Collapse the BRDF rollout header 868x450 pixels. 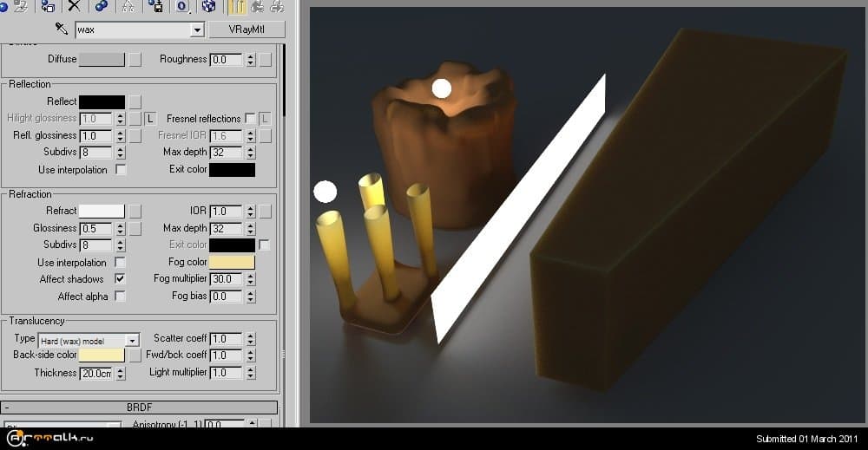pyautogui.click(x=139, y=408)
